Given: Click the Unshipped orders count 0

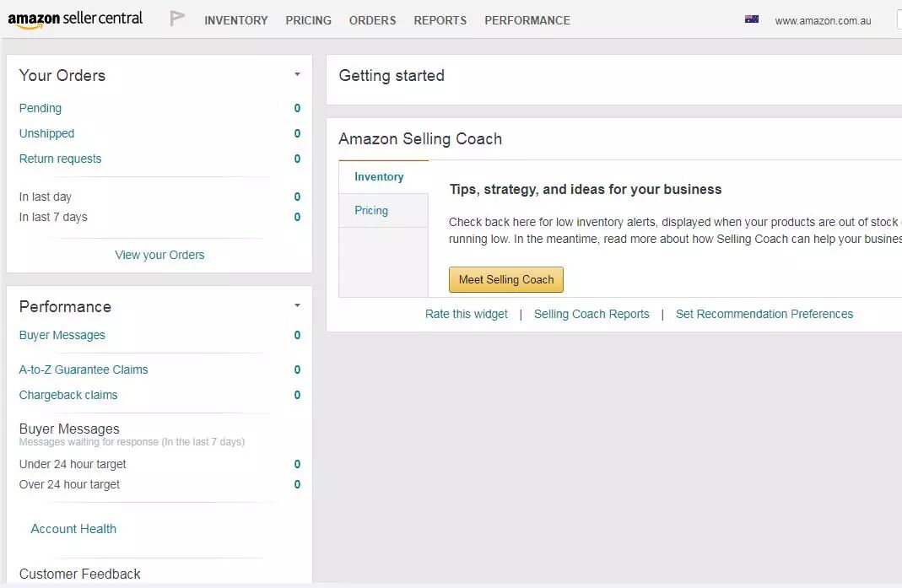Looking at the screenshot, I should 297,133.
